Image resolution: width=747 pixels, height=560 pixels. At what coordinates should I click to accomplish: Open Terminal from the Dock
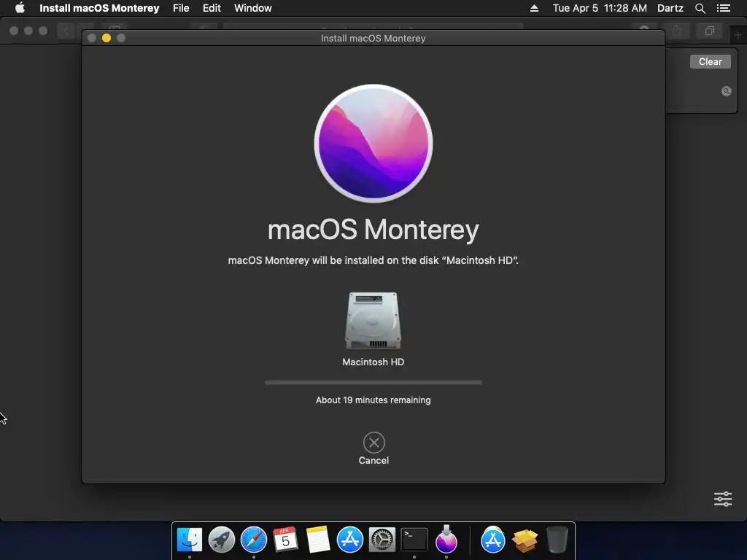tap(414, 540)
